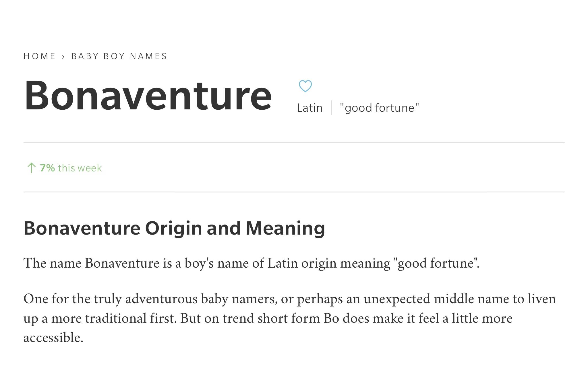Click the short form "Bo" in the paragraph

click(x=331, y=318)
